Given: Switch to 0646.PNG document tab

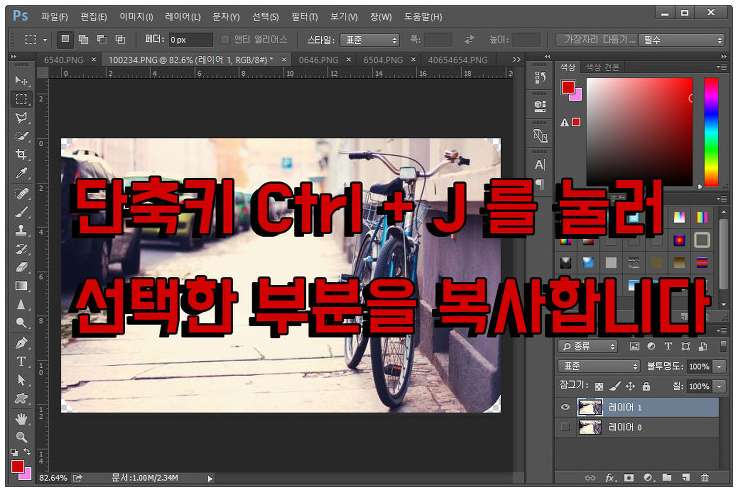Looking at the screenshot, I should [318, 60].
